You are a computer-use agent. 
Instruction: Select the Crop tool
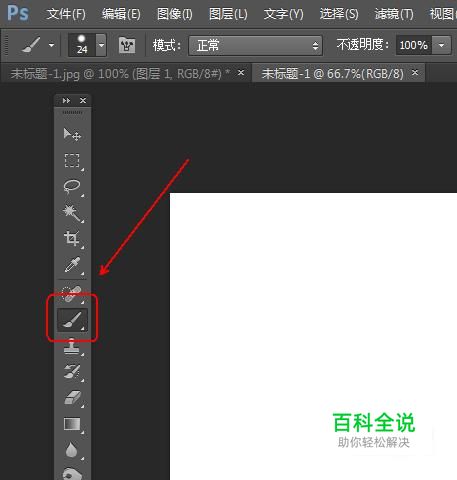72,239
